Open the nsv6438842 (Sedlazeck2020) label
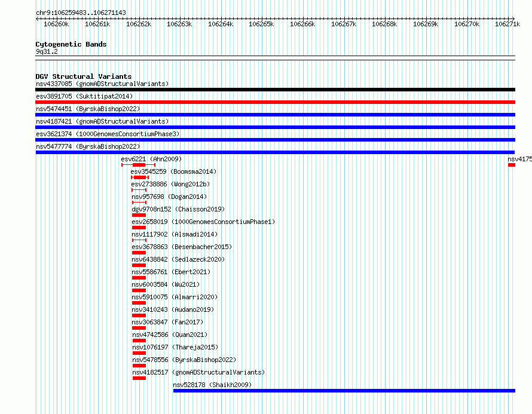 pos(178,259)
